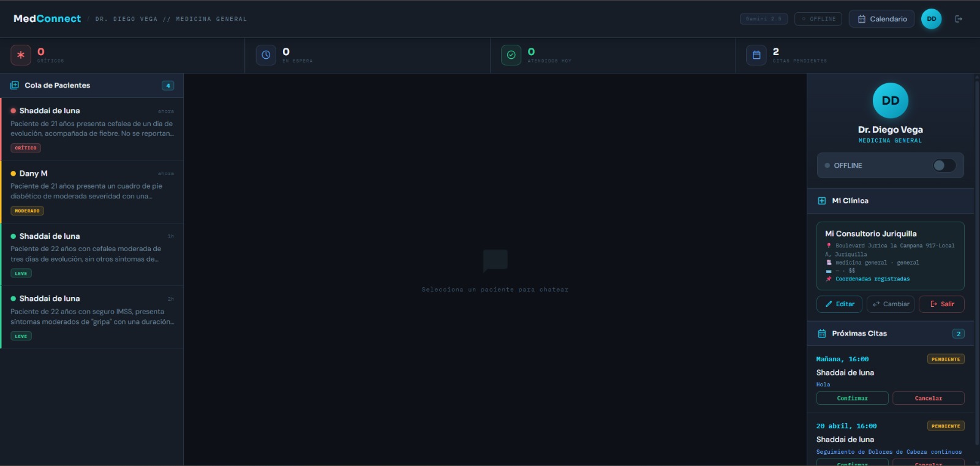Click Seguimiento de Dolores de Cabeza note
Image resolution: width=980 pixels, height=466 pixels.
(889, 452)
